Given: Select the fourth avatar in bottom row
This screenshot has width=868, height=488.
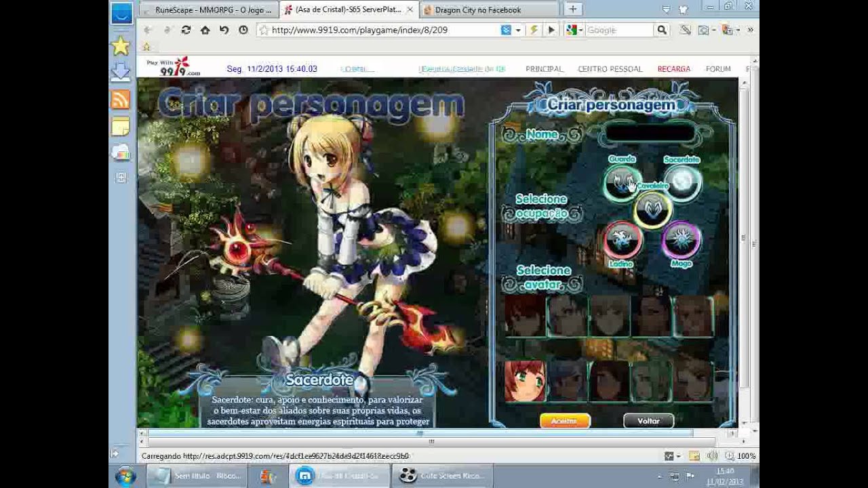Looking at the screenshot, I should (651, 382).
